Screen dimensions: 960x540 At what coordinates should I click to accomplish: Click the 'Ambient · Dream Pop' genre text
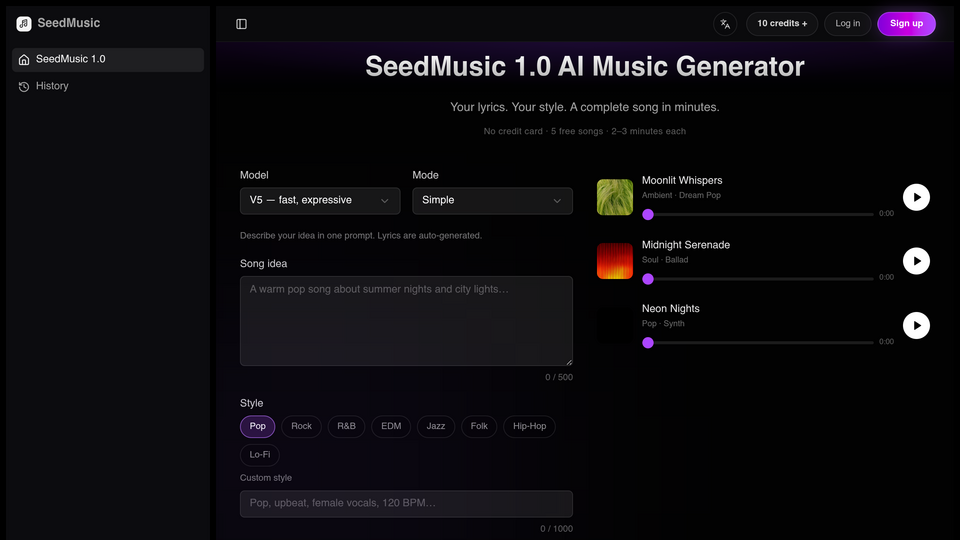point(681,195)
